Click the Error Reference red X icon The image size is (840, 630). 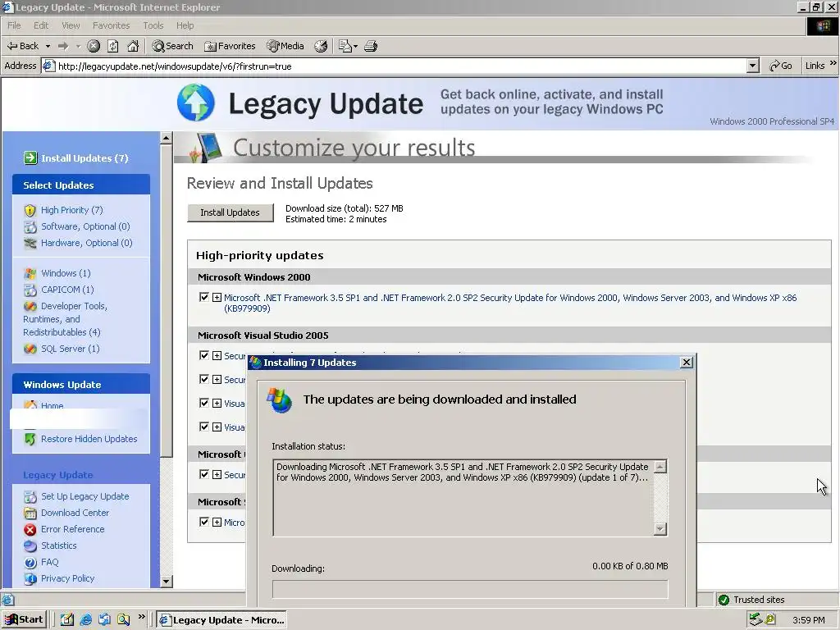(30, 529)
